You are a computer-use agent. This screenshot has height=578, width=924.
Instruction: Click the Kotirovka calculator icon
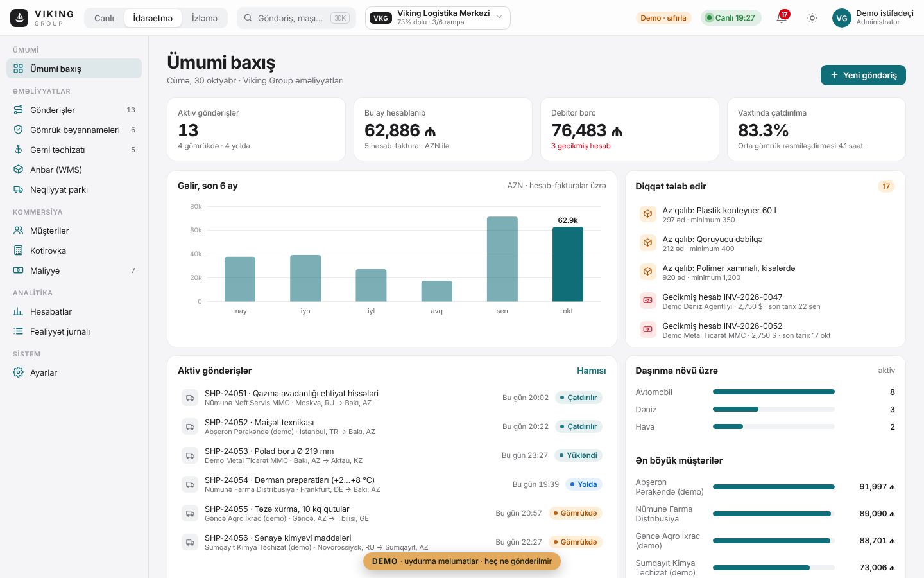[x=19, y=250]
